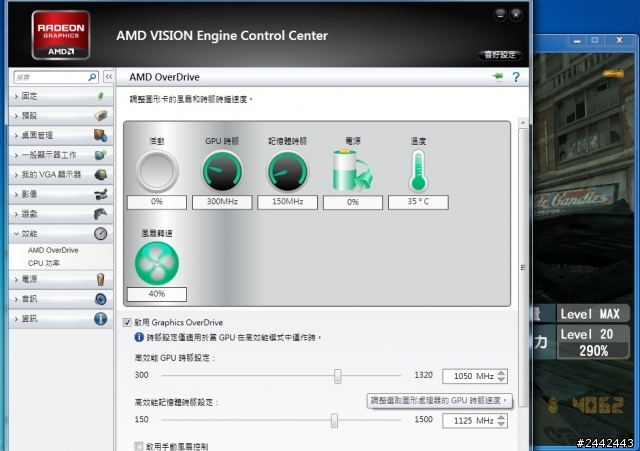This screenshot has height=451, width=640.
Task: Decrease the 1050 MHz GPU clock stepper
Action: click(x=502, y=379)
